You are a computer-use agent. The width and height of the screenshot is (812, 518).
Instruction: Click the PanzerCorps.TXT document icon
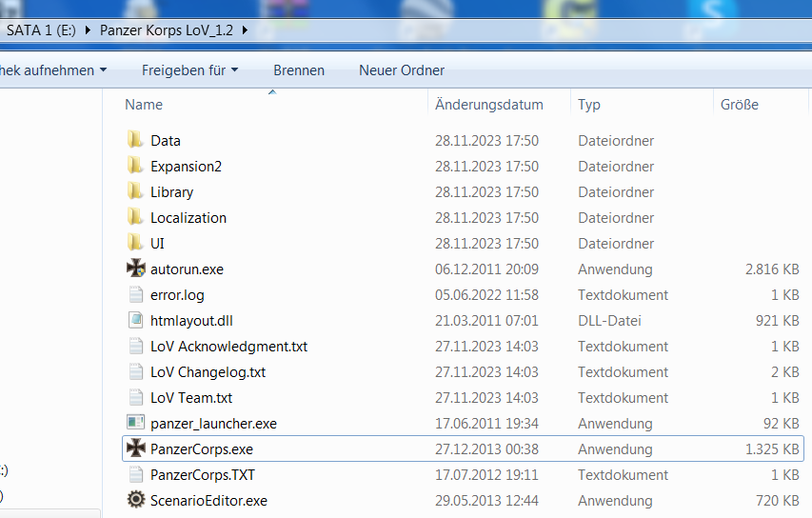[136, 474]
